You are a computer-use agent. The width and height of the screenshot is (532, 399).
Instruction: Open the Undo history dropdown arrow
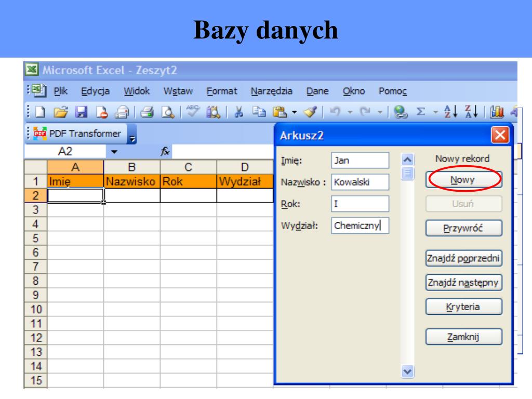(350, 112)
